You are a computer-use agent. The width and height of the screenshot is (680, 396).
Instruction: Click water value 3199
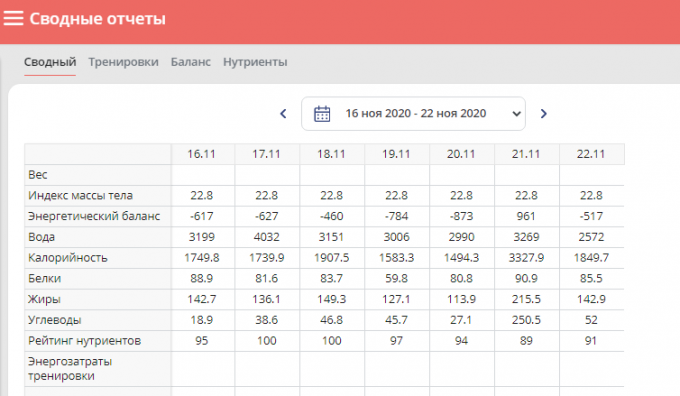pyautogui.click(x=201, y=237)
